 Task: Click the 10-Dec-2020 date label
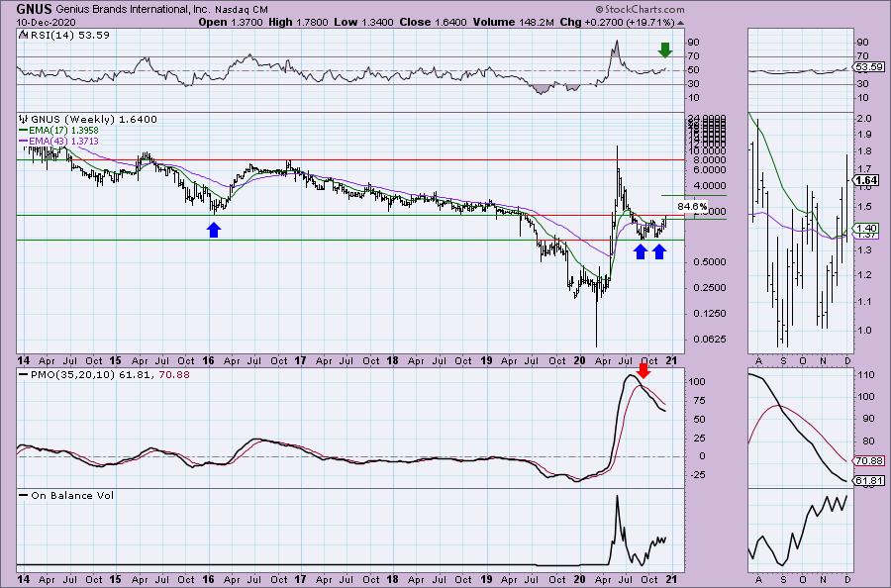click(46, 22)
